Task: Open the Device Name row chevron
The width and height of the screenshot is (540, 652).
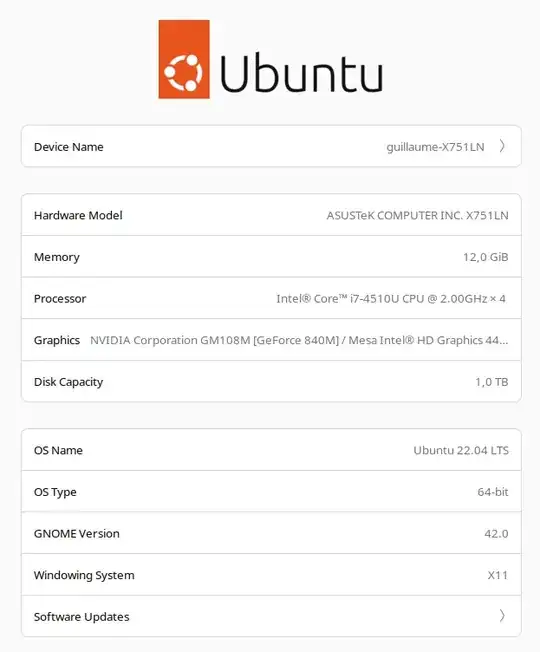Action: [x=502, y=146]
